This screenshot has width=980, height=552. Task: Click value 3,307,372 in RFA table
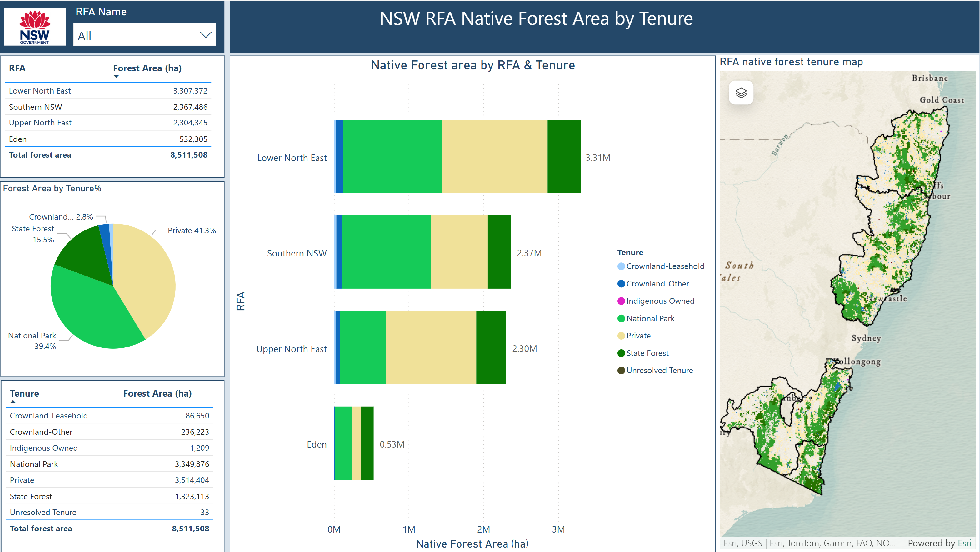[190, 91]
